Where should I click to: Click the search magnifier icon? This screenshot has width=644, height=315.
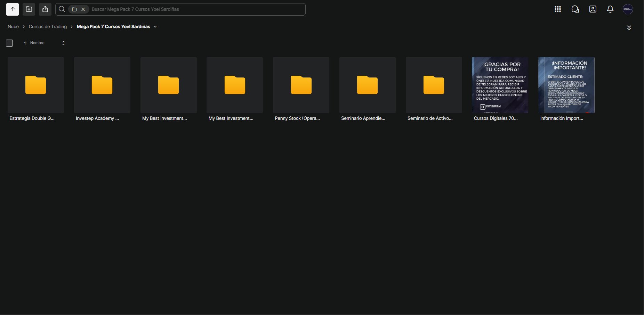tap(62, 9)
